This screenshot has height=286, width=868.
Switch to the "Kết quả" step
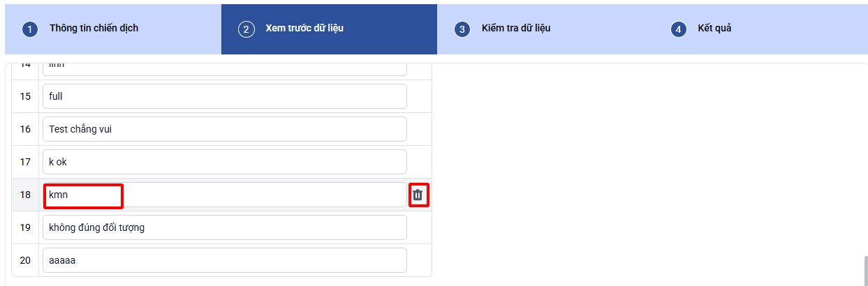click(x=714, y=29)
